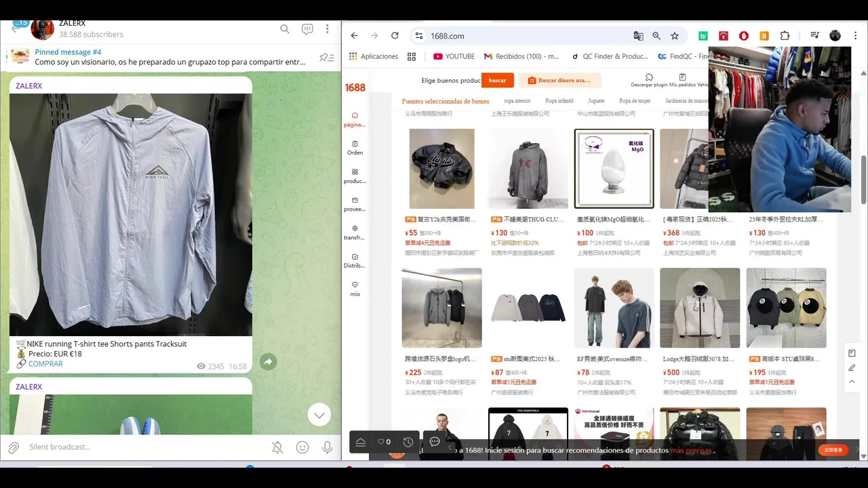Focus the 1688.com address bar

point(529,36)
